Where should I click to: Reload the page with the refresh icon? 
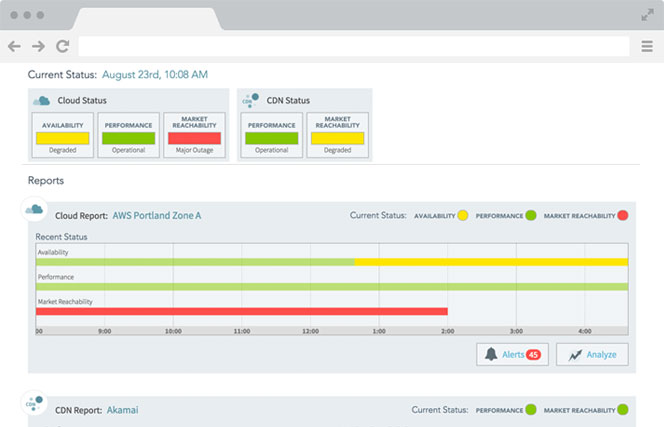click(x=62, y=46)
